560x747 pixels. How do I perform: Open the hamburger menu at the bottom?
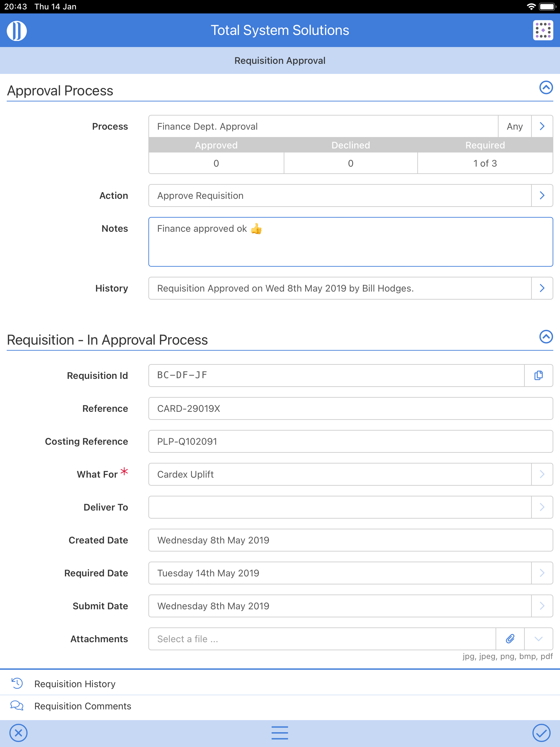(x=280, y=733)
